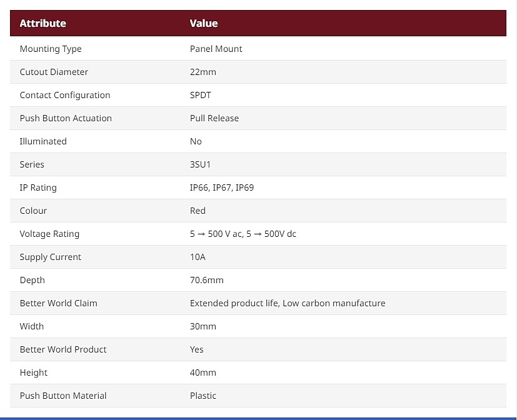Click the IP66, IP67, IP69 rating value
Image resolution: width=517 pixels, height=420 pixels.
pyautogui.click(x=221, y=187)
